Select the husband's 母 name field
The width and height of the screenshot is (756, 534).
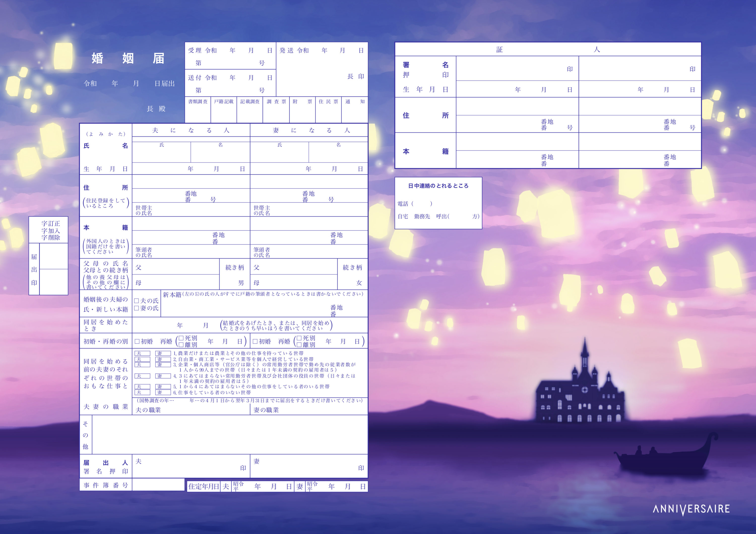coord(176,282)
